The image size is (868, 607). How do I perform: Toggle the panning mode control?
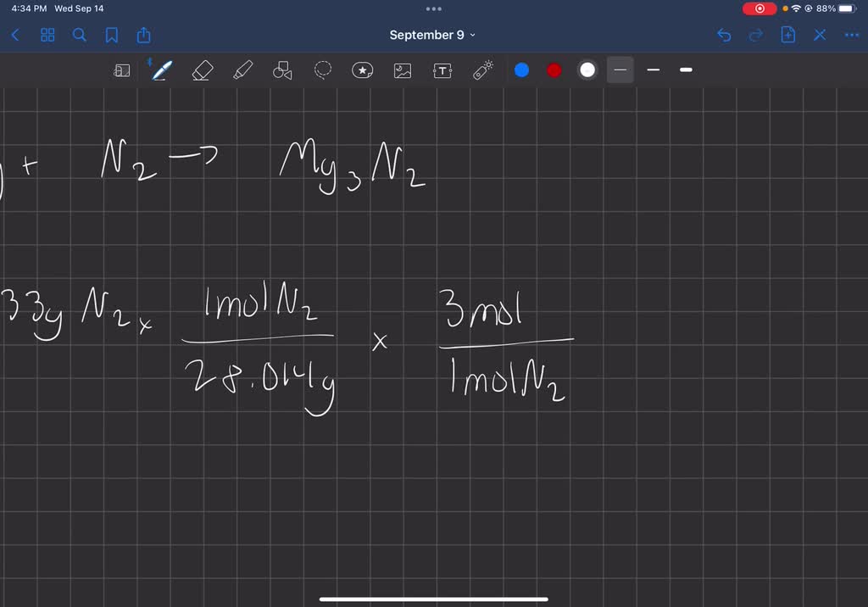point(122,70)
